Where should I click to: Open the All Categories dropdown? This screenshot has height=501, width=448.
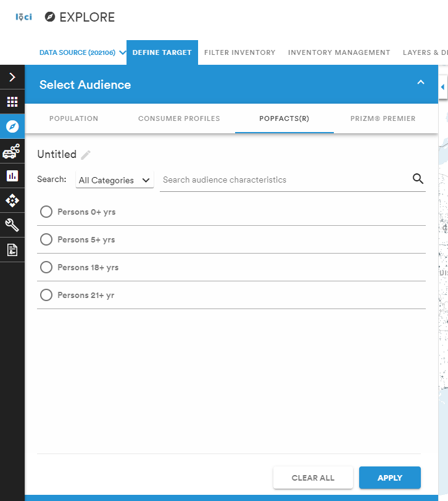click(x=114, y=180)
